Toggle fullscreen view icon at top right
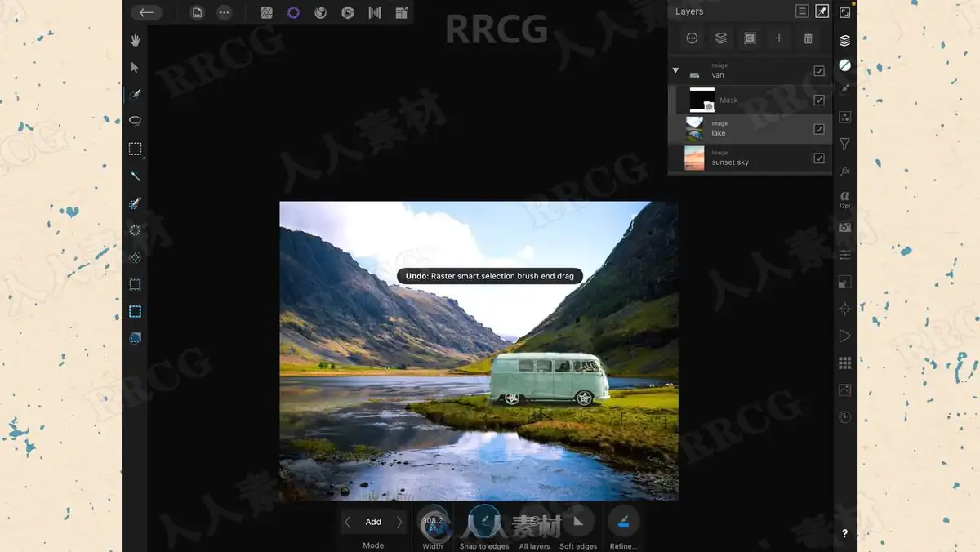 click(844, 12)
